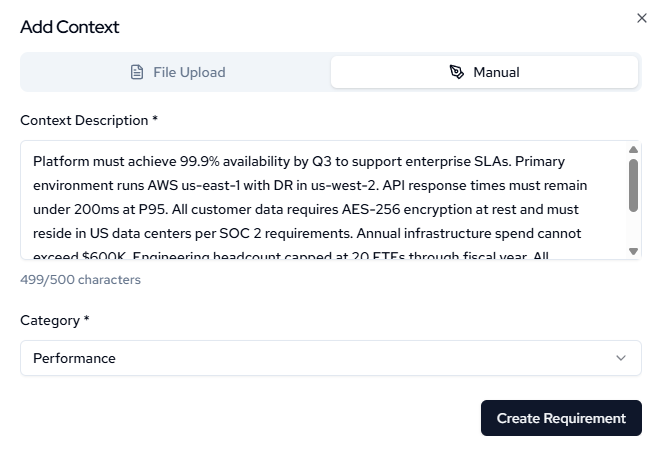The width and height of the screenshot is (660, 449).
Task: Place cursor at the word Platform
Action: click(x=60, y=161)
